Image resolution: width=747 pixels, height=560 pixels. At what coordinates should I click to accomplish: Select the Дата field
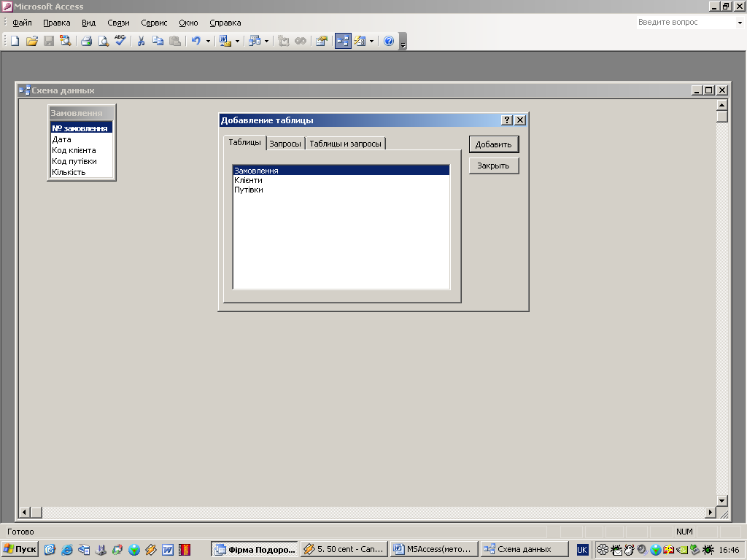pos(82,139)
